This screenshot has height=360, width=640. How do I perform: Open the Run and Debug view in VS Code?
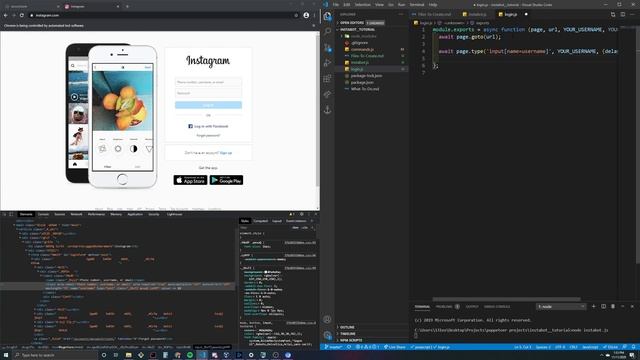327,63
